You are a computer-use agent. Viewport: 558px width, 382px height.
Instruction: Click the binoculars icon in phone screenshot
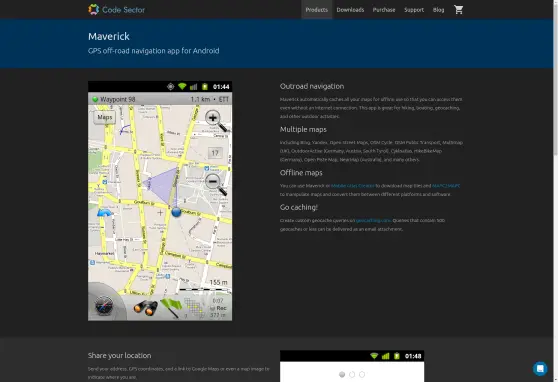pos(146,308)
